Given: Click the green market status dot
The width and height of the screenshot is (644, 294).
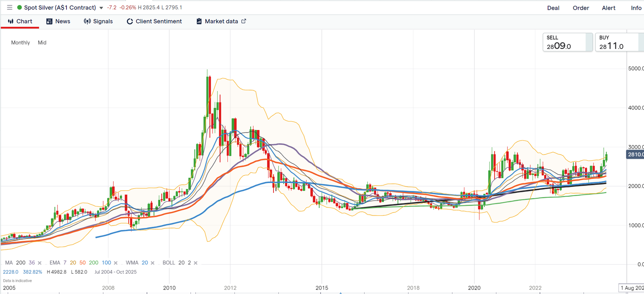Looking at the screenshot, I should pos(20,7).
